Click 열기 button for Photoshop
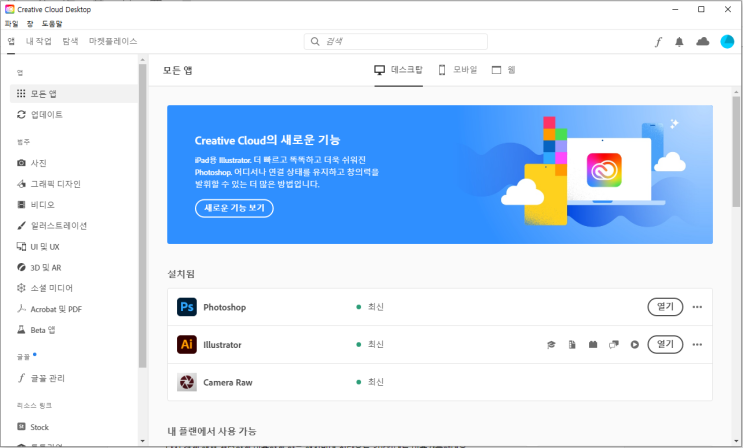Viewport: 743px width, 448px height. (665, 307)
